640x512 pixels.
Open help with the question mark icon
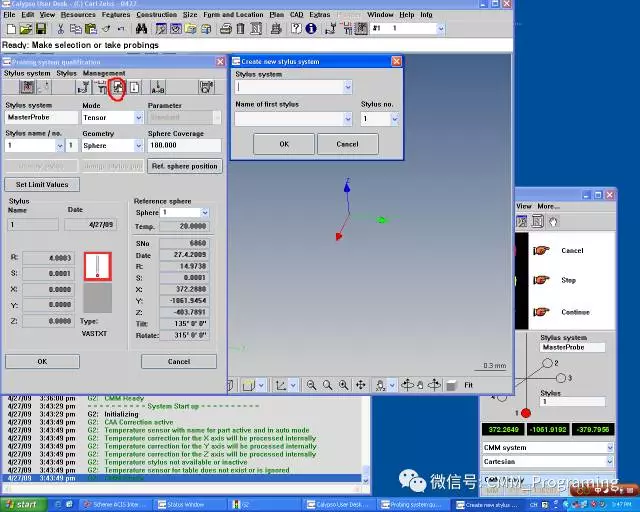pyautogui.click(x=296, y=29)
